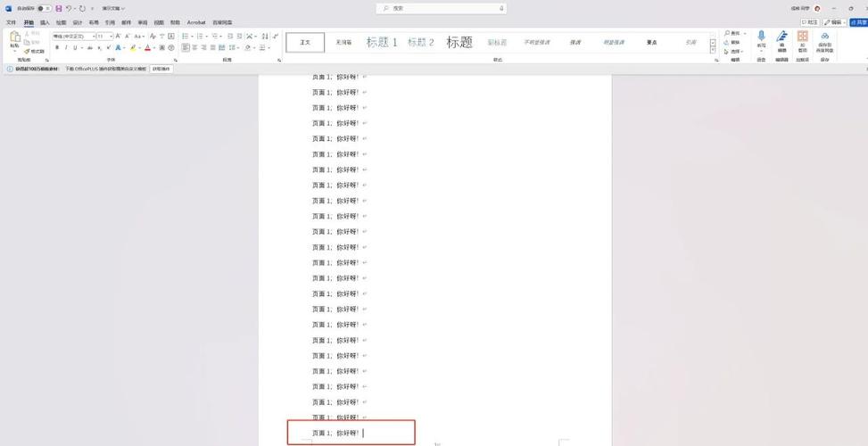Click the Dictate microphone icon
This screenshot has width=868, height=446.
click(761, 36)
